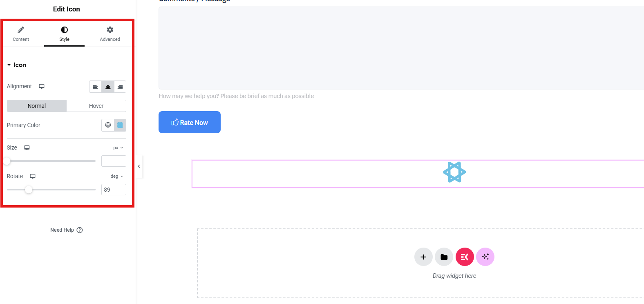644x304 pixels.
Task: Click the Rate Now button
Action: click(190, 122)
